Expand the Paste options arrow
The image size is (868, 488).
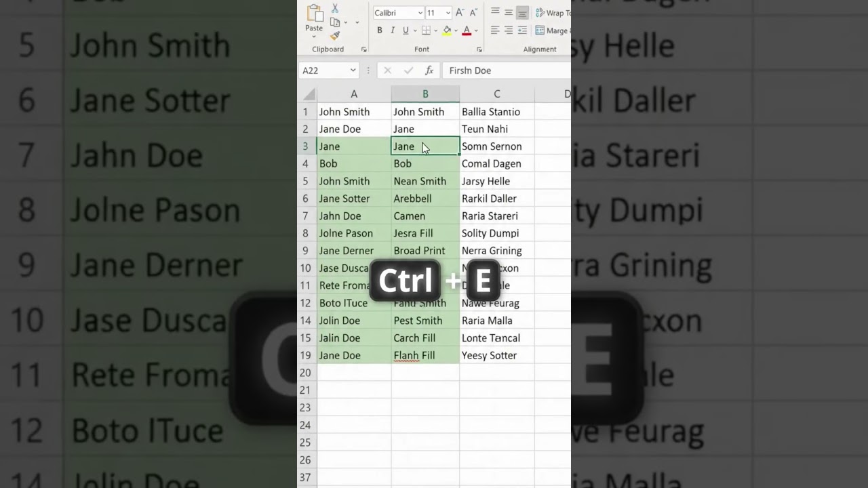point(314,37)
